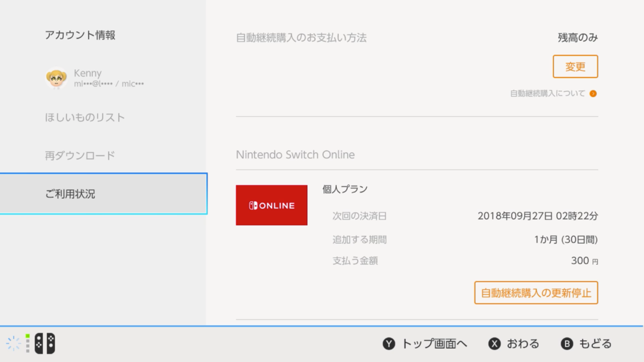
Task: Click the B button icon
Action: 567,344
